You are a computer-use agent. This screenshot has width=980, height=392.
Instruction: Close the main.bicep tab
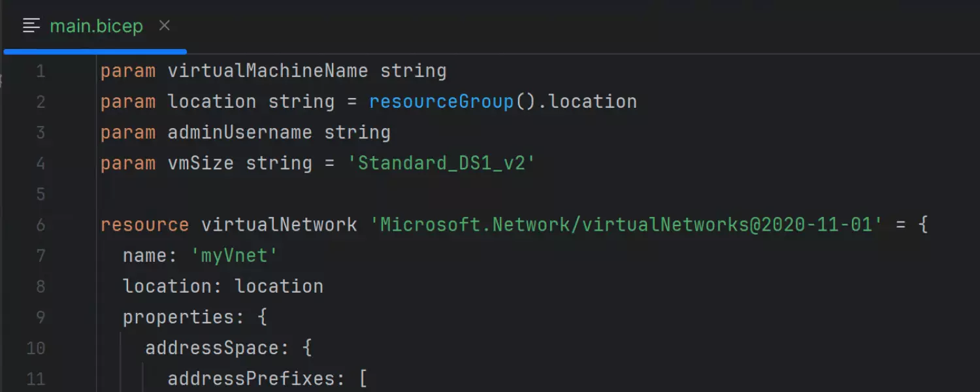(x=165, y=25)
